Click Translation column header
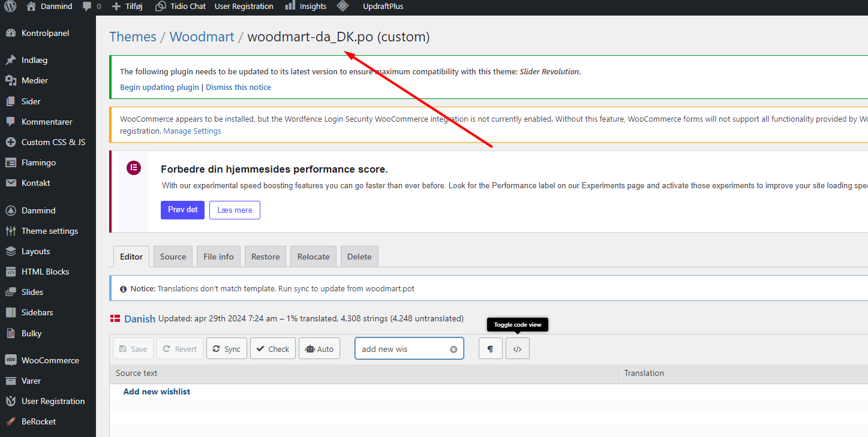The height and width of the screenshot is (437, 868). click(x=744, y=373)
